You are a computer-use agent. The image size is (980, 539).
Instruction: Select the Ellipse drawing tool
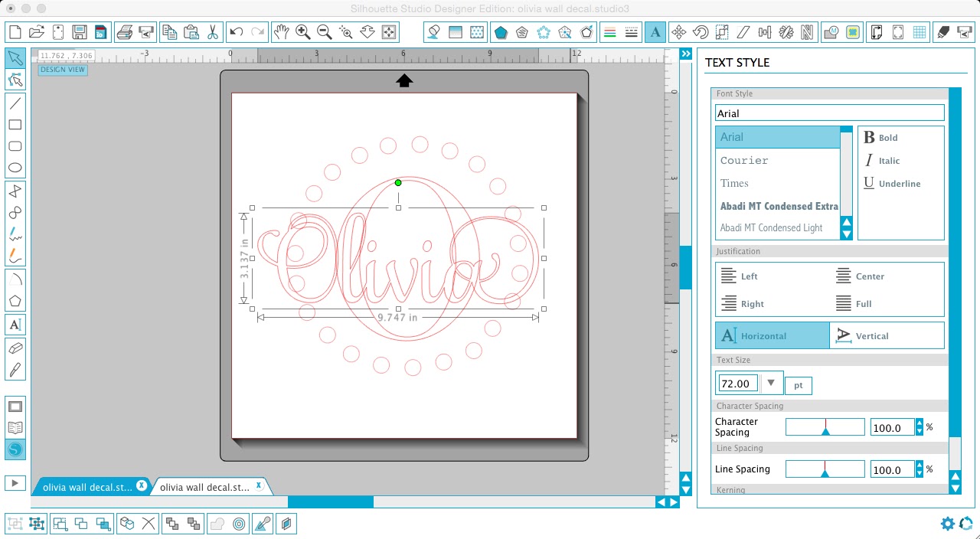coord(15,167)
